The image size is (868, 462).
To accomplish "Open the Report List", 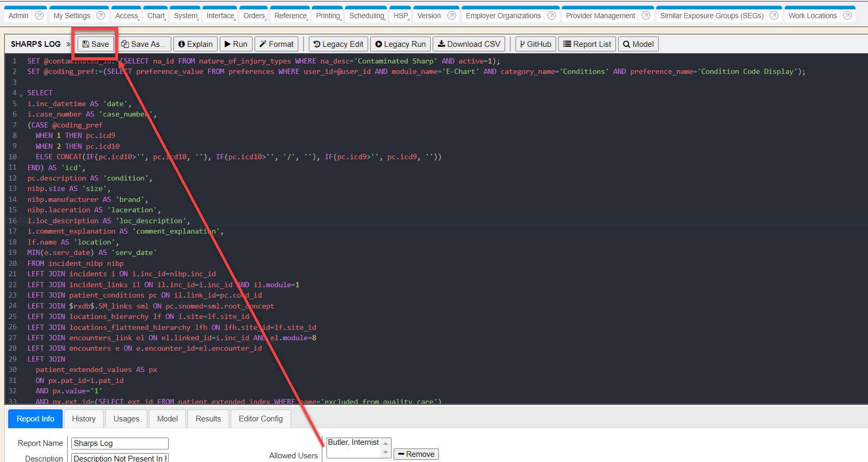I will coord(587,44).
